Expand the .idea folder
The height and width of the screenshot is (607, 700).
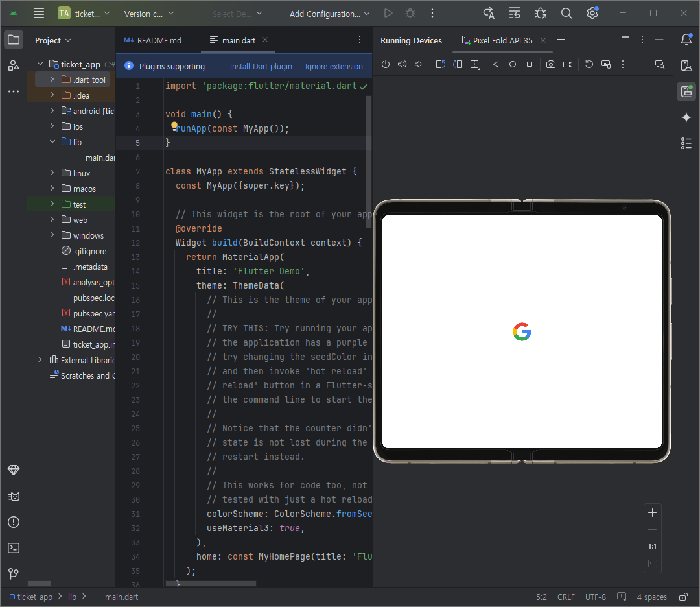(52, 95)
